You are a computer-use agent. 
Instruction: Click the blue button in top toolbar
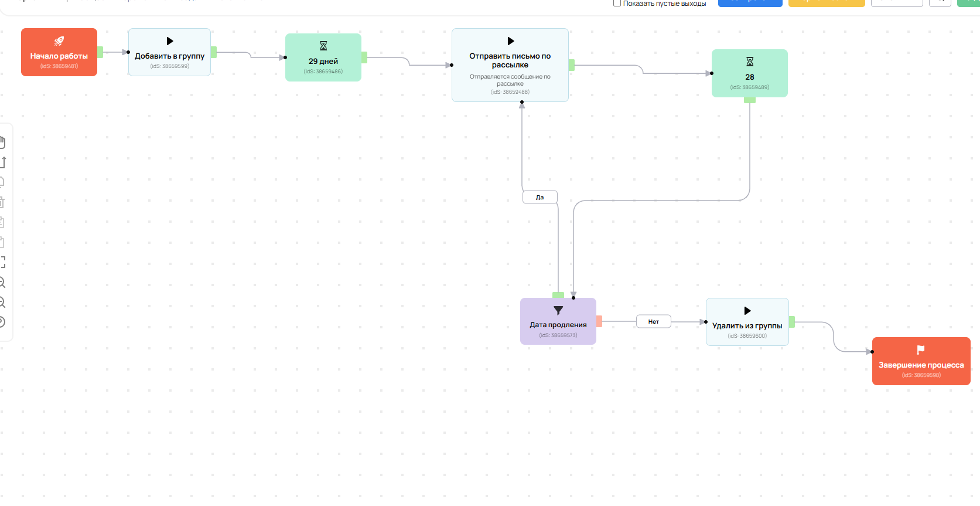click(x=750, y=3)
